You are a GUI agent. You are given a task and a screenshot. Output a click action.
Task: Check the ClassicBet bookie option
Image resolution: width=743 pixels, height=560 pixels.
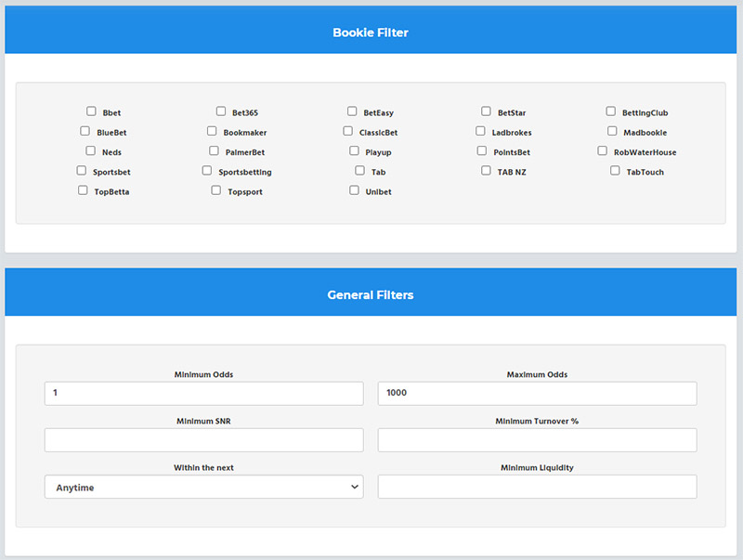(x=347, y=130)
